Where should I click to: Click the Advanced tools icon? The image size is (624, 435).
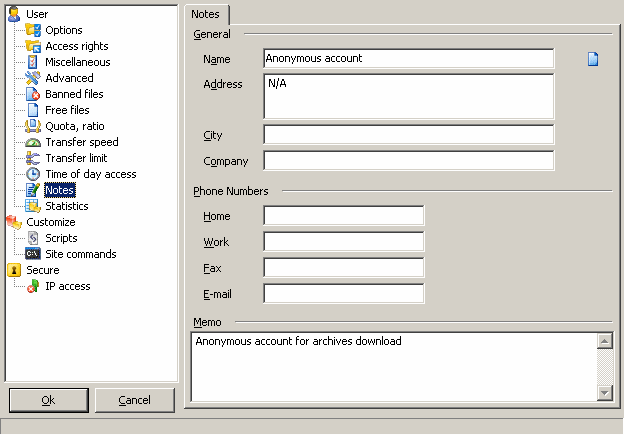[33, 78]
